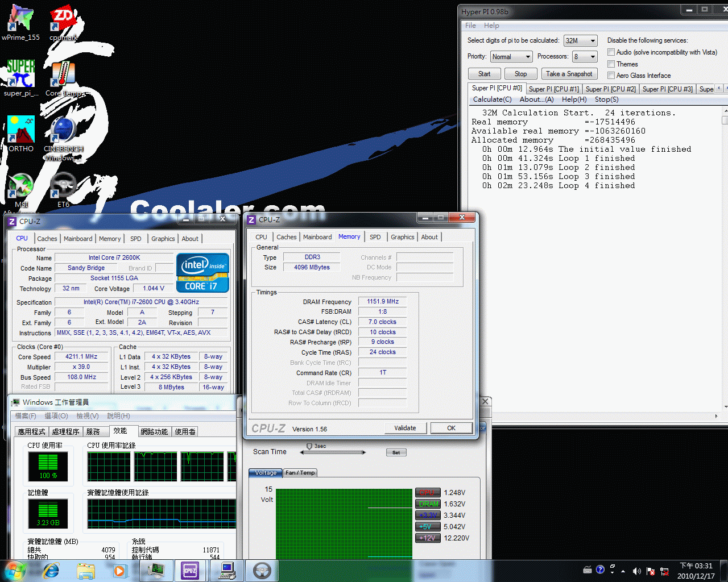Open the 處理程序 tab in Task Manager

pos(66,432)
